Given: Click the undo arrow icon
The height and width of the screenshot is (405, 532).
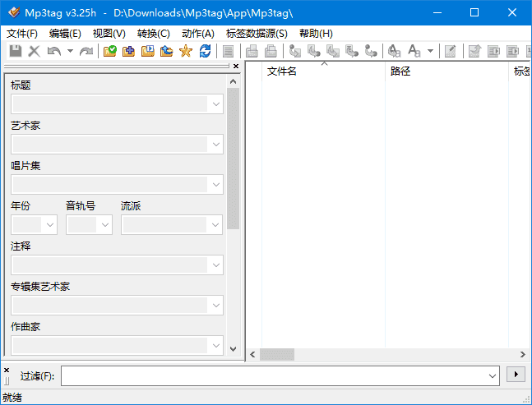Looking at the screenshot, I should click(x=54, y=51).
